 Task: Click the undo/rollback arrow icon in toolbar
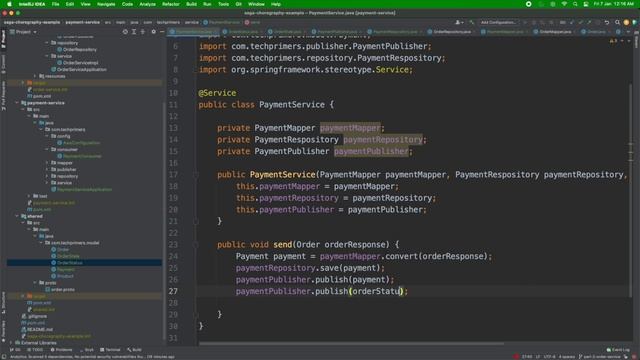point(607,22)
